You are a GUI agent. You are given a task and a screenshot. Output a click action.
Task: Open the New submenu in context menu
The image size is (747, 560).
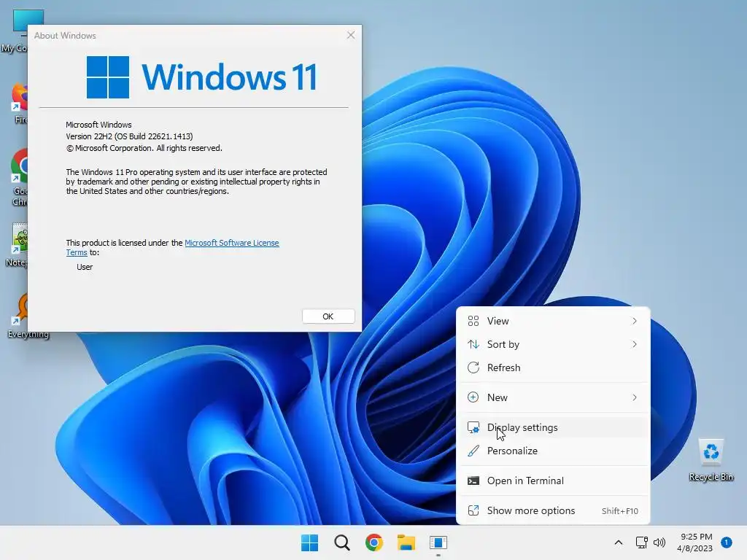tap(553, 397)
